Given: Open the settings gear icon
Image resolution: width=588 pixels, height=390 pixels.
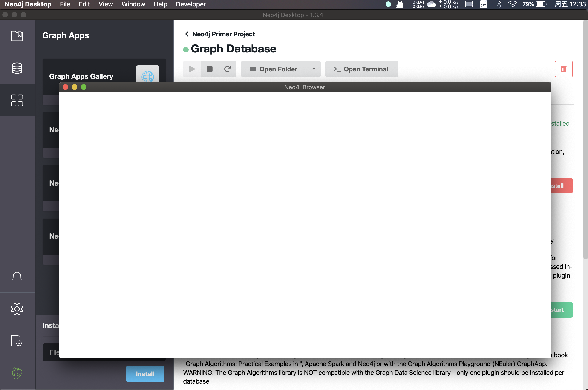Looking at the screenshot, I should (x=17, y=309).
